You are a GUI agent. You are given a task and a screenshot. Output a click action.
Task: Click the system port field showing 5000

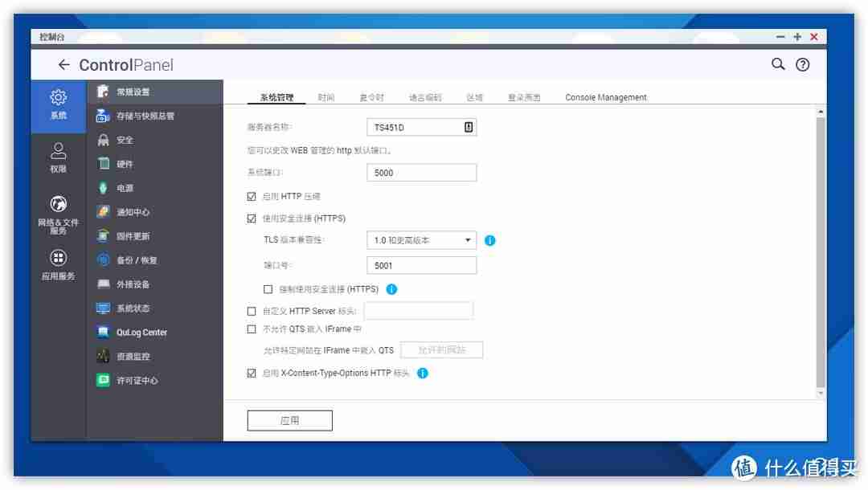pyautogui.click(x=421, y=173)
